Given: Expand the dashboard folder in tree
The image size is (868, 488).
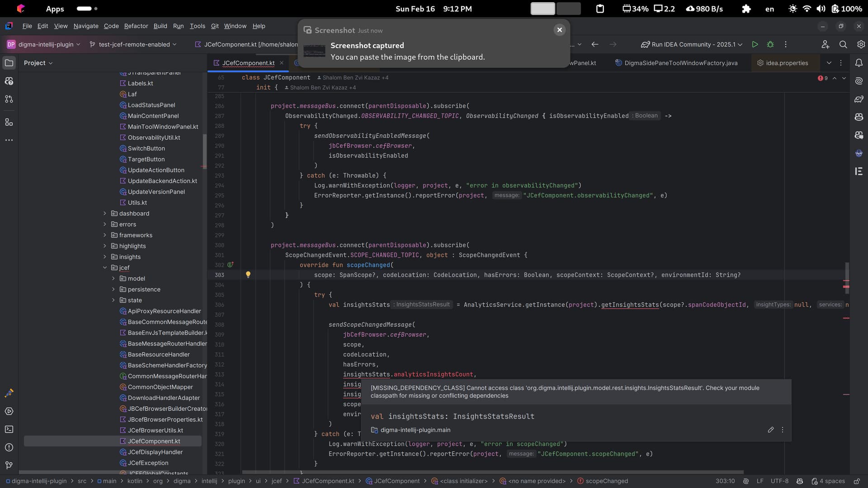Looking at the screenshot, I should pos(105,213).
